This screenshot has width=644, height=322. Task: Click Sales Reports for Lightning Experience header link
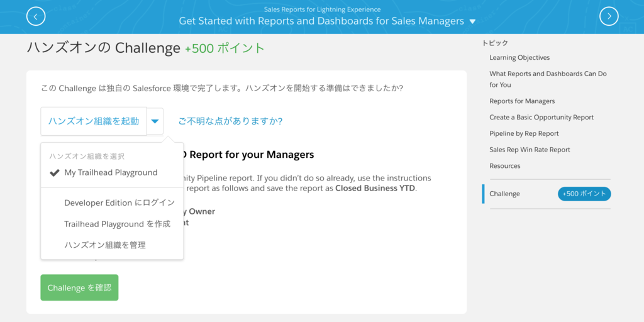(322, 9)
